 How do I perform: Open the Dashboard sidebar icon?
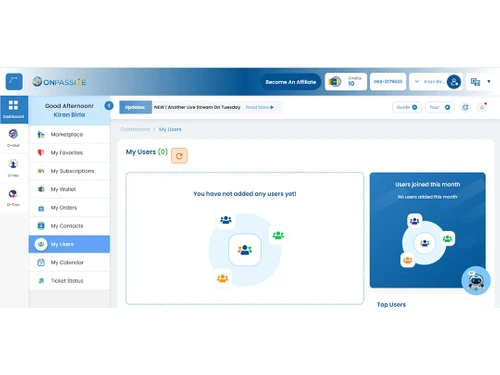[x=14, y=109]
